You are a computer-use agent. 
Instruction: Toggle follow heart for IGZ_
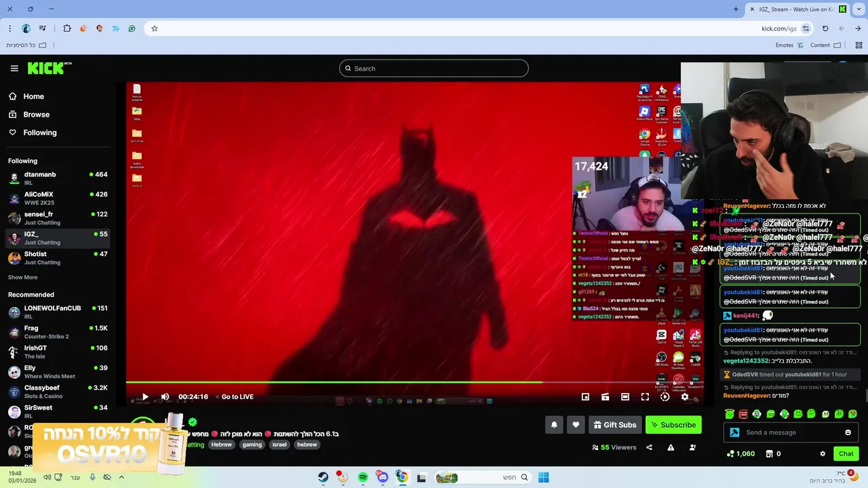(576, 425)
